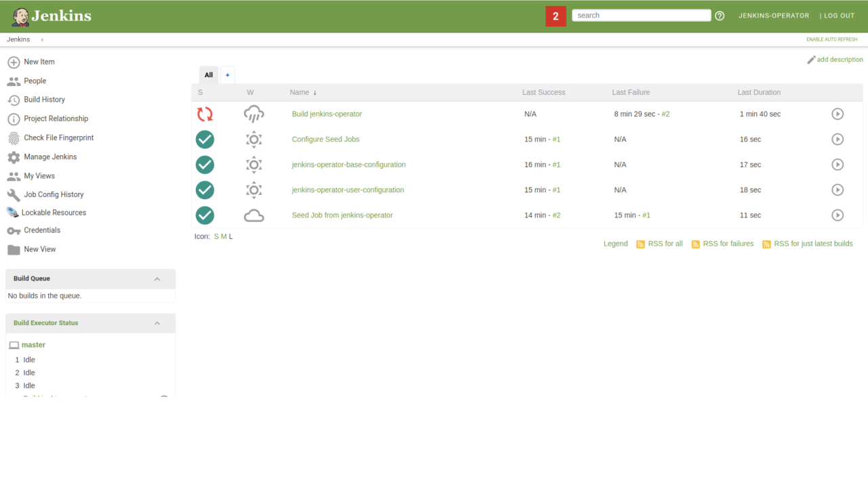Click the Job Config History wrench icon
The image size is (868, 487).
tap(14, 195)
